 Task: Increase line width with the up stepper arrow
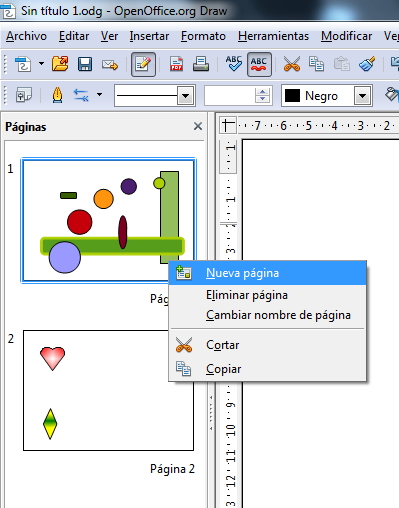(x=262, y=92)
